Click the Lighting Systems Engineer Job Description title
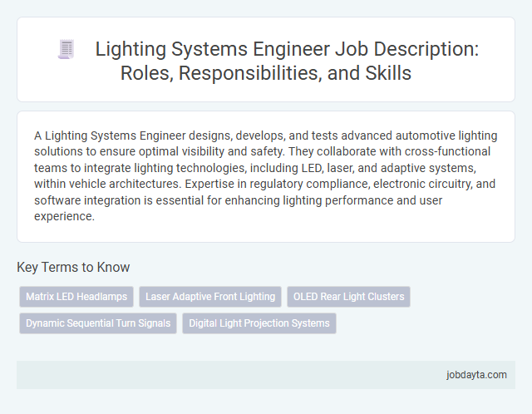 [287, 61]
